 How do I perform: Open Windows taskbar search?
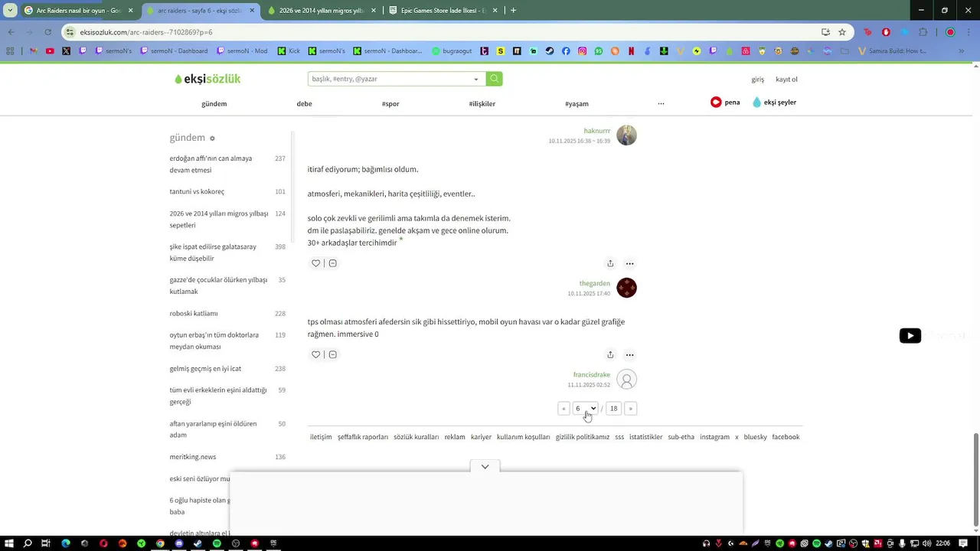click(28, 543)
